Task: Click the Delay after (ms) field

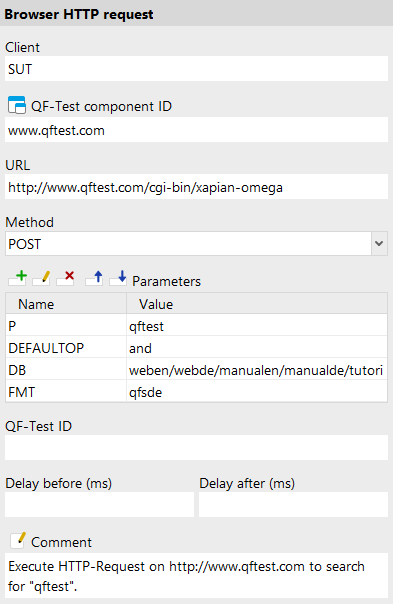Action: (294, 505)
